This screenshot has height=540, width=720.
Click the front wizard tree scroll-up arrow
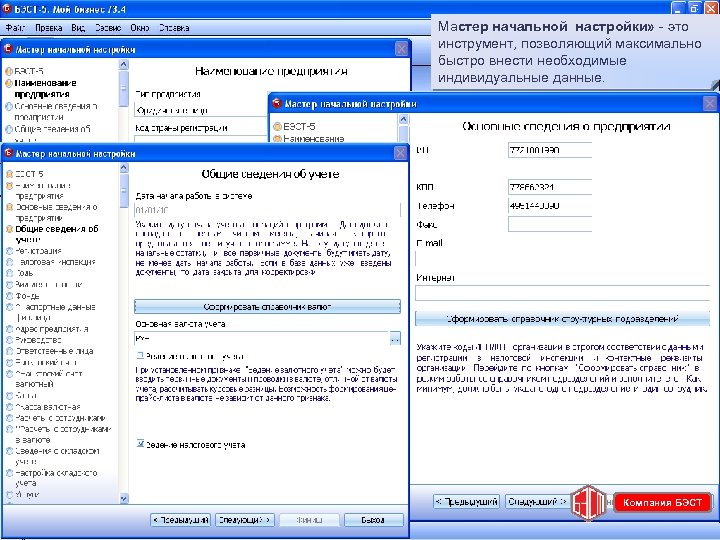[124, 168]
